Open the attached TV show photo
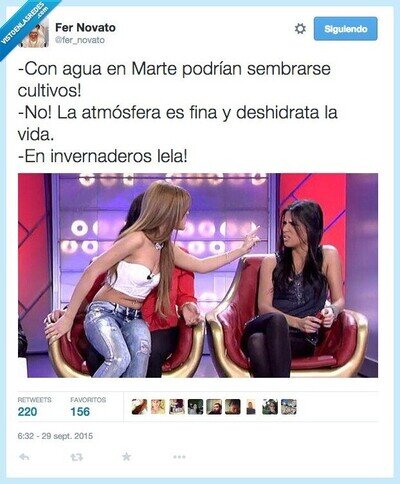Screen dimensions: 400x484 pyautogui.click(x=198, y=275)
